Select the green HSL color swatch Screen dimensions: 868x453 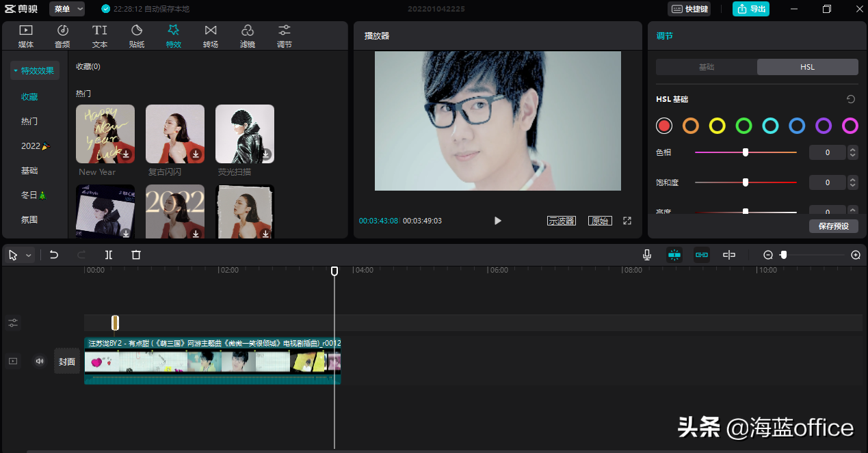tap(744, 126)
